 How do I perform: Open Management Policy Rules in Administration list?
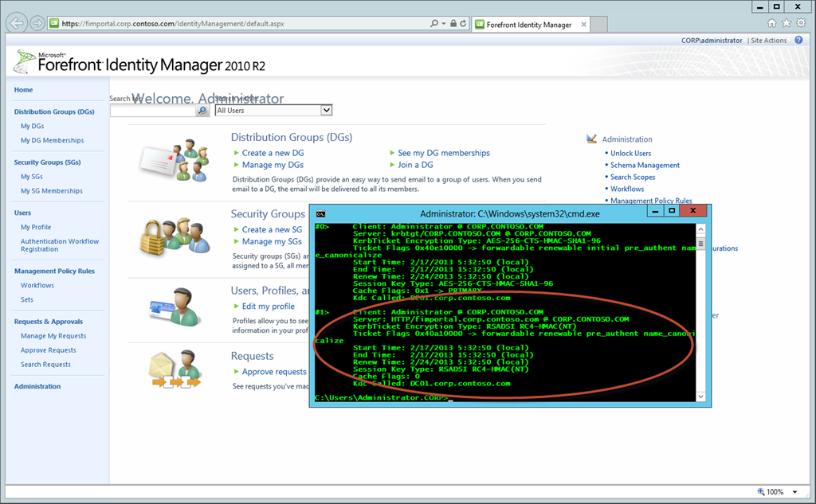pyautogui.click(x=651, y=201)
